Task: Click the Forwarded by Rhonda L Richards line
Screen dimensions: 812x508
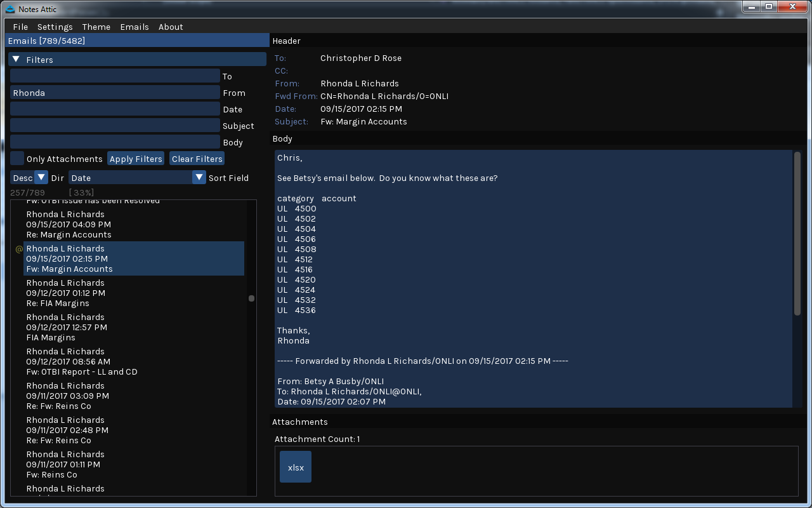Action: 422,361
